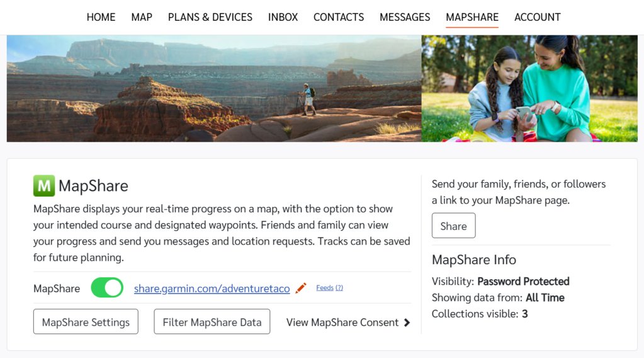Select the MAPSHARE tab
This screenshot has width=644, height=358.
tap(472, 17)
